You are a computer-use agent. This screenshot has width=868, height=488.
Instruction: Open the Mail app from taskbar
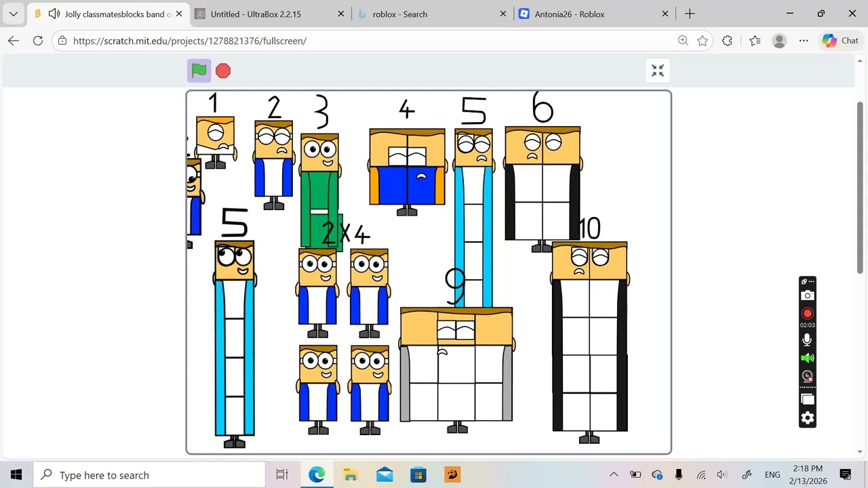[x=384, y=475]
